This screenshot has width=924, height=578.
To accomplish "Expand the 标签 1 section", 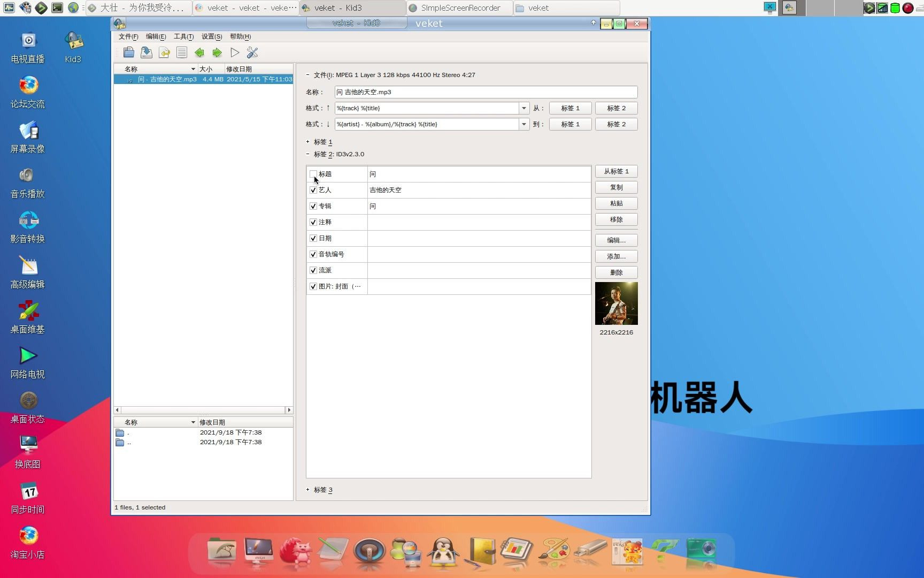I will coord(308,141).
